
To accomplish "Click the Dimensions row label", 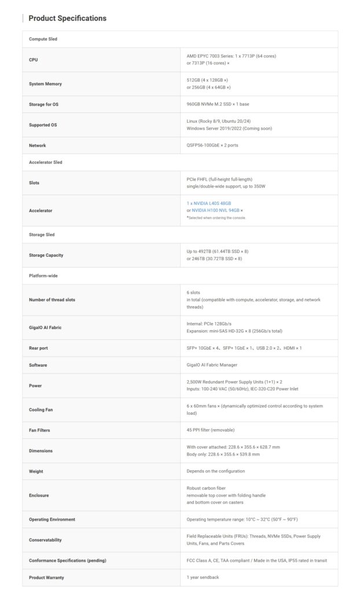I will (x=41, y=451).
